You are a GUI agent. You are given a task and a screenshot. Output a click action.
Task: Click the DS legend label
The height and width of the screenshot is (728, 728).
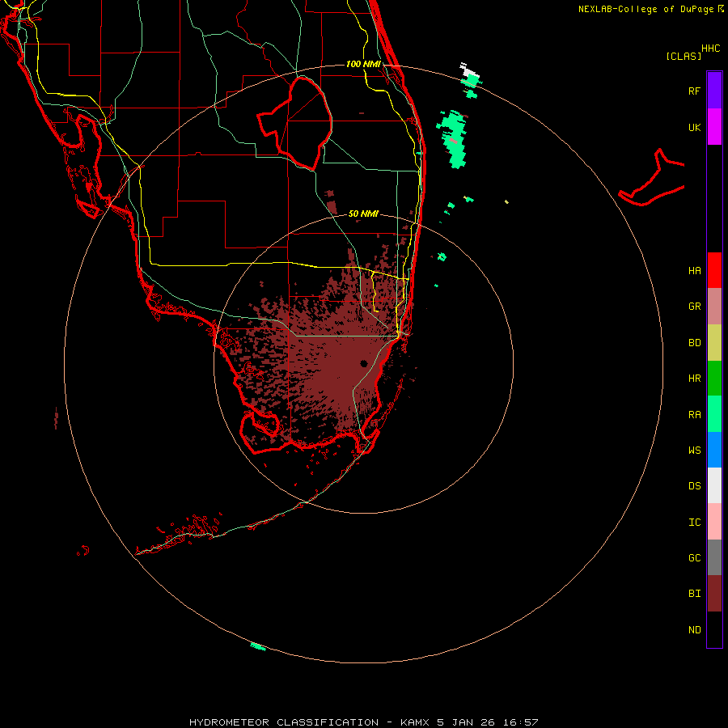(694, 486)
